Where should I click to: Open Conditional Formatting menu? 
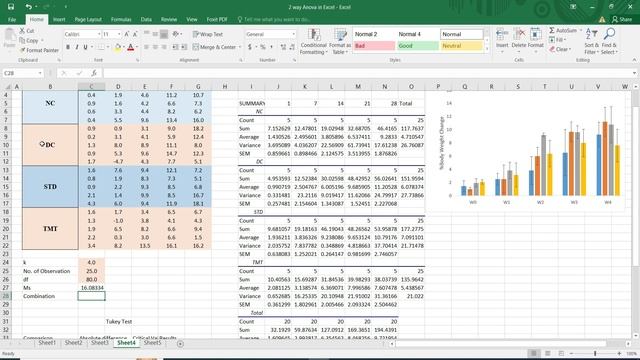tap(313, 42)
